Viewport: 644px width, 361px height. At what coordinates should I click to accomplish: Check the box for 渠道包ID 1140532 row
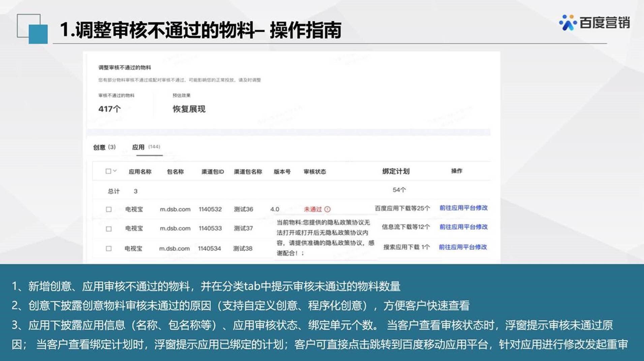(109, 210)
